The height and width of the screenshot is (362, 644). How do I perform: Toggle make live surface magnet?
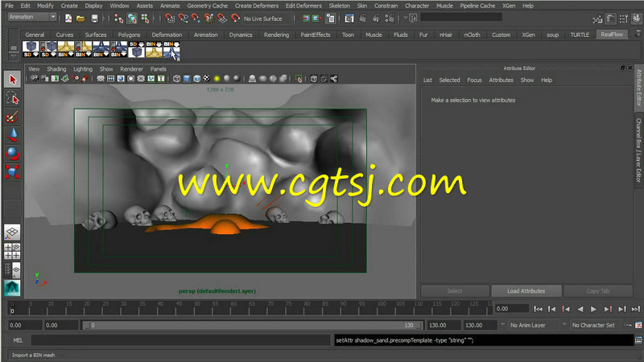(x=236, y=19)
